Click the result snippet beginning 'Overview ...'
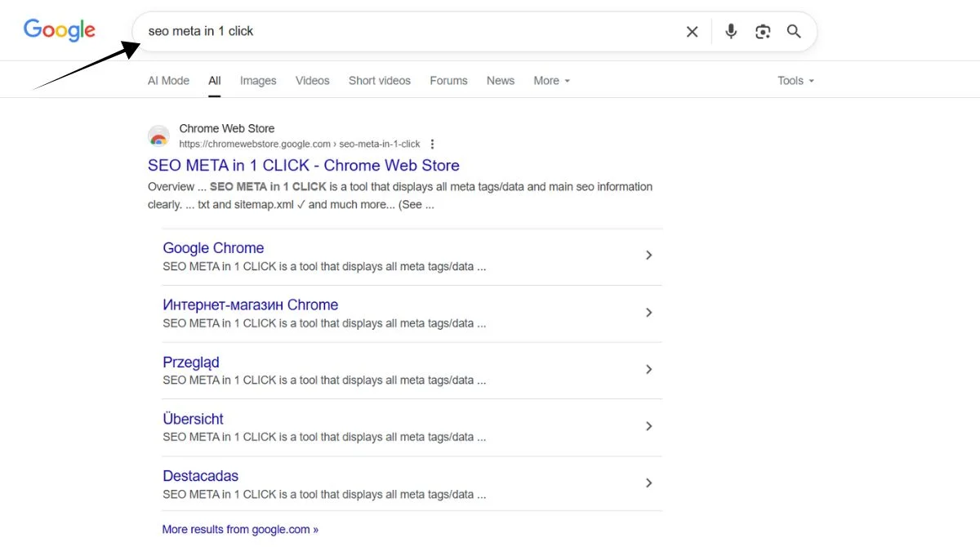980x547 pixels. (x=400, y=196)
